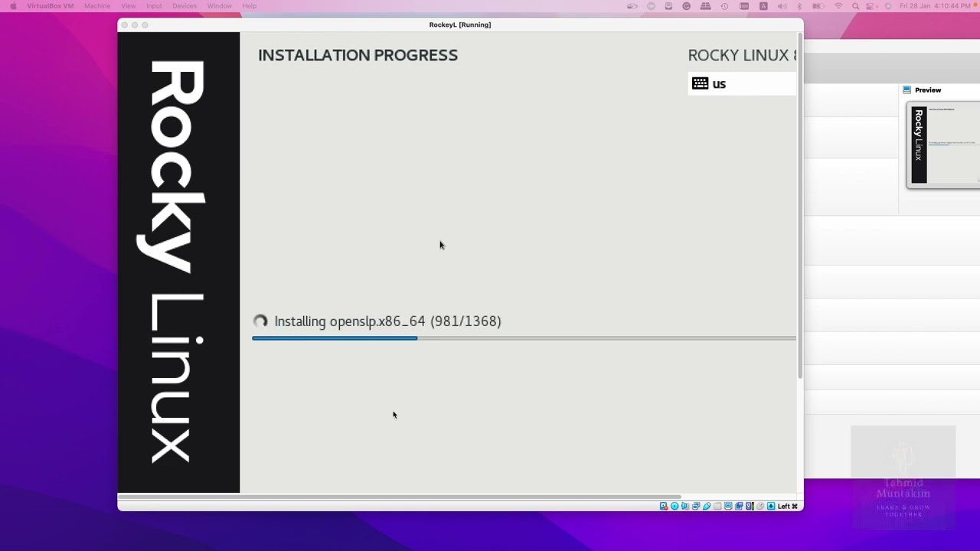Click the shared folders indicator icon
The image size is (980, 551).
click(x=717, y=506)
